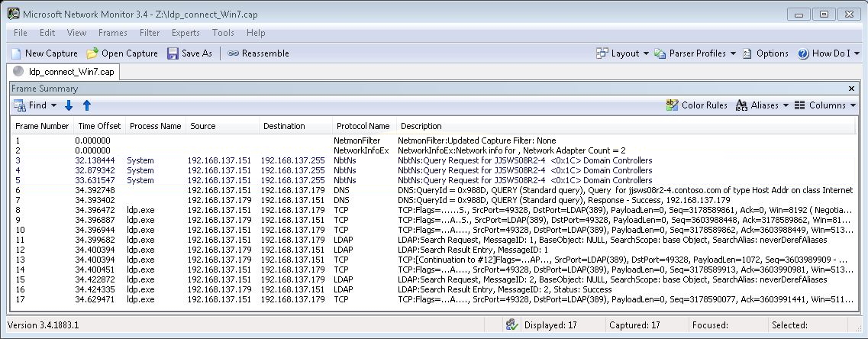Click the status bar capture state icon
The height and width of the screenshot is (339, 868).
coord(512,325)
